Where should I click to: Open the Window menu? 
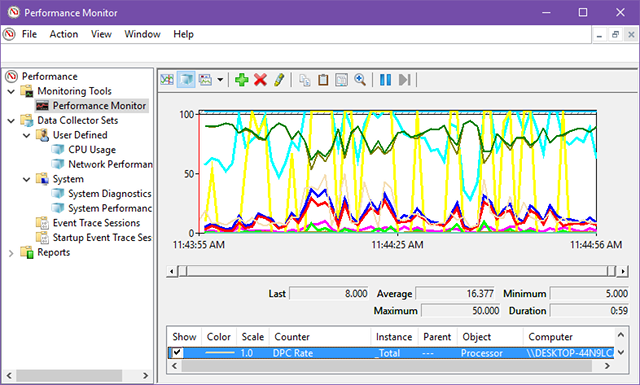click(x=142, y=34)
